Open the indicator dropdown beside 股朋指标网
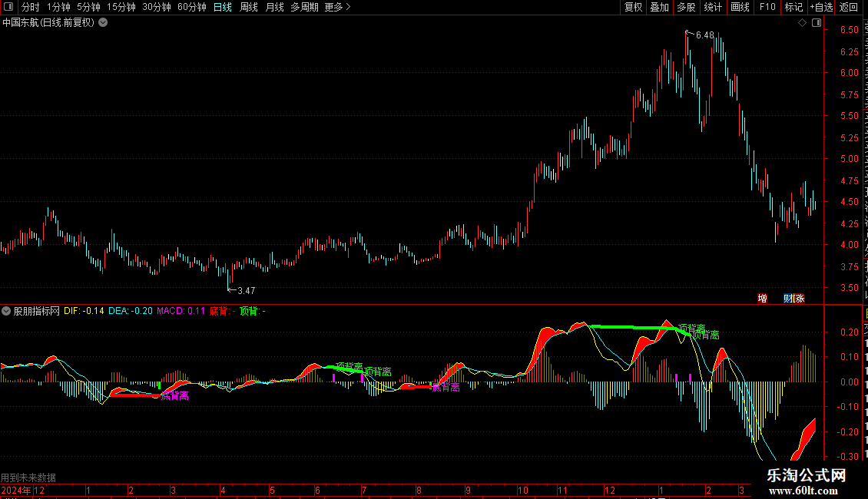This screenshot has height=499, width=868. coord(6,311)
